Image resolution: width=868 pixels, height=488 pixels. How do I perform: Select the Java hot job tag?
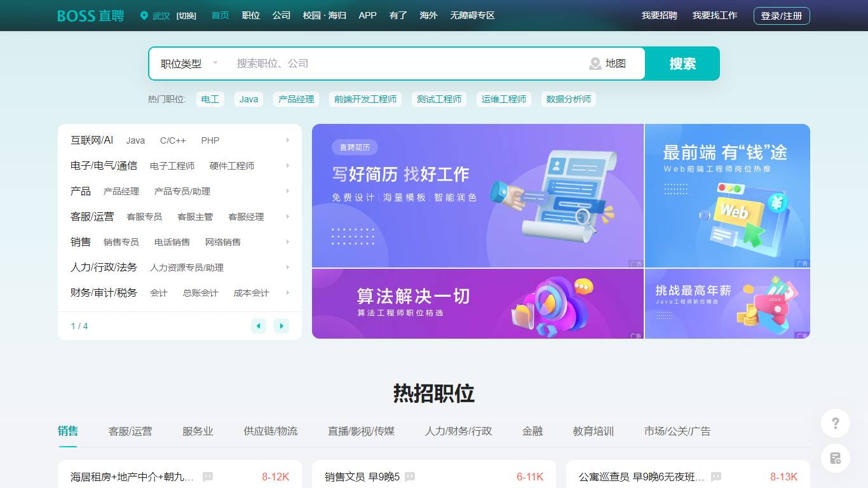click(248, 99)
